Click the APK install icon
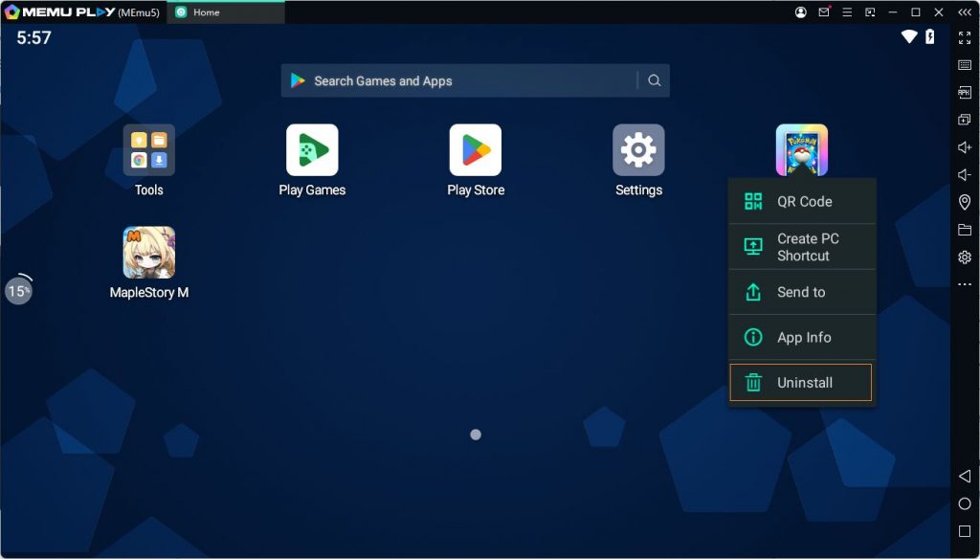 tap(964, 93)
